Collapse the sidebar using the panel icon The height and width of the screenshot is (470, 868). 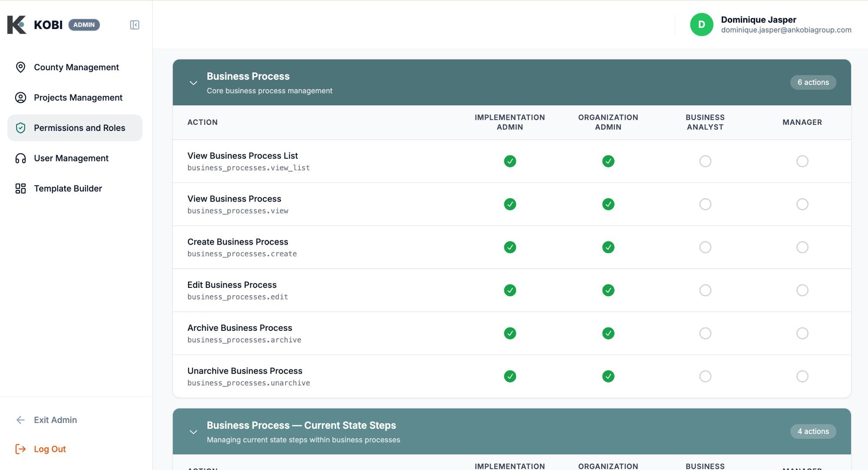coord(135,25)
